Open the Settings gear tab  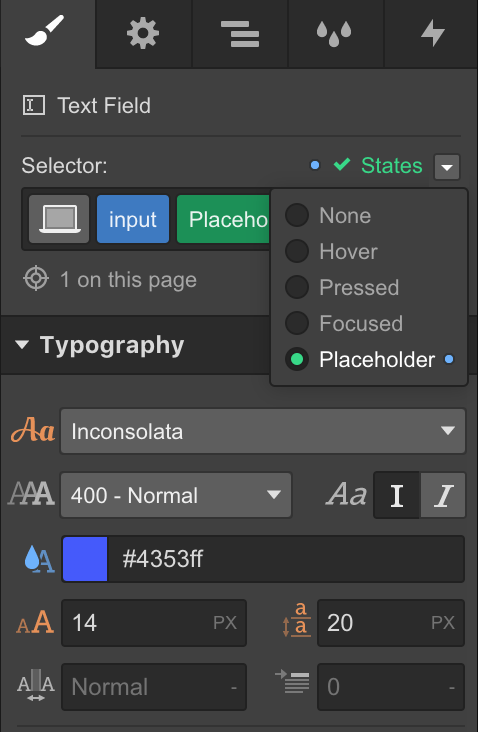(x=143, y=34)
